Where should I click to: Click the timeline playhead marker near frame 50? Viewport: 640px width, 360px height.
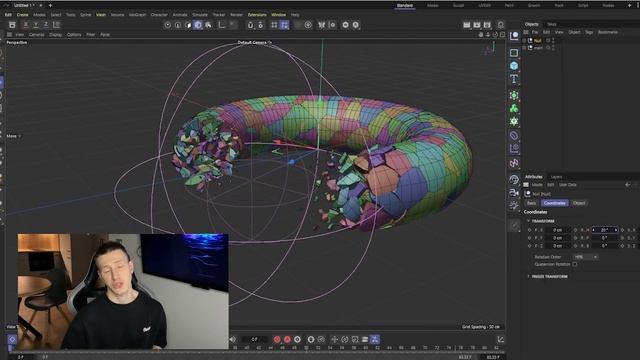click(x=307, y=348)
